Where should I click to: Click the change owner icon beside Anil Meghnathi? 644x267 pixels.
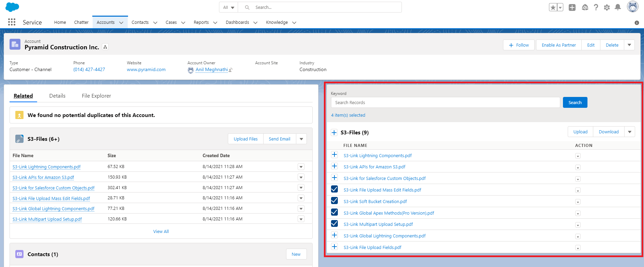point(231,70)
